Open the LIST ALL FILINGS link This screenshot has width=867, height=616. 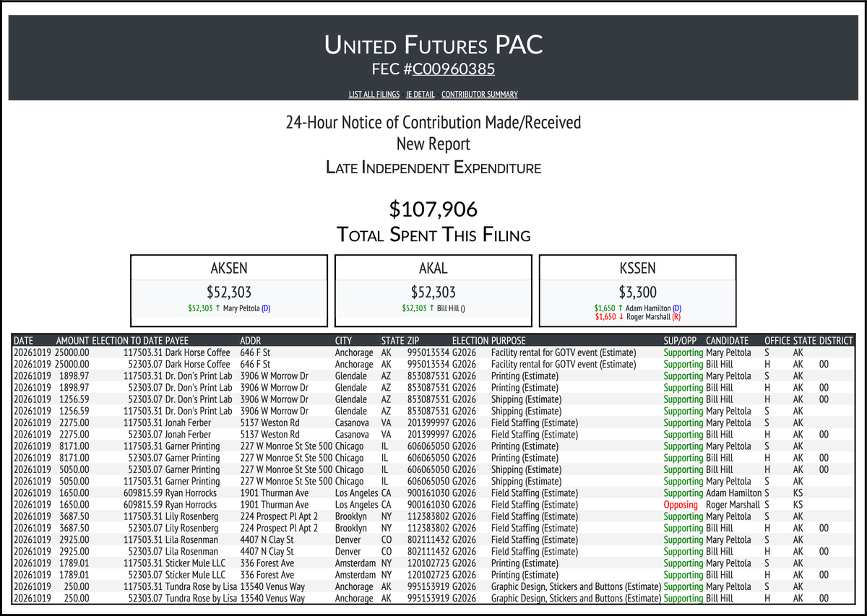(374, 95)
